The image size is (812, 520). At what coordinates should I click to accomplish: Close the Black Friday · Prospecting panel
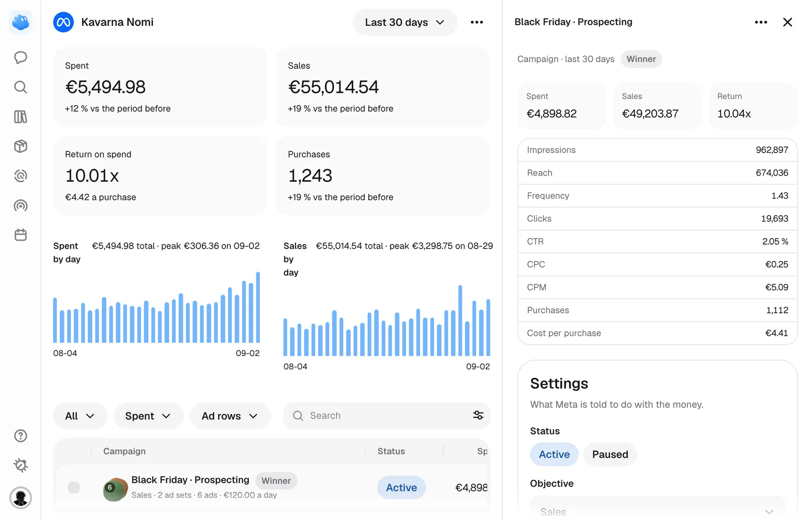coord(788,22)
